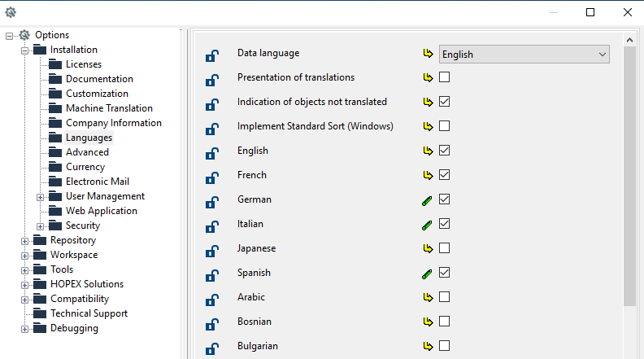
Task: Uncheck the Spanish language checkbox
Action: pos(445,272)
